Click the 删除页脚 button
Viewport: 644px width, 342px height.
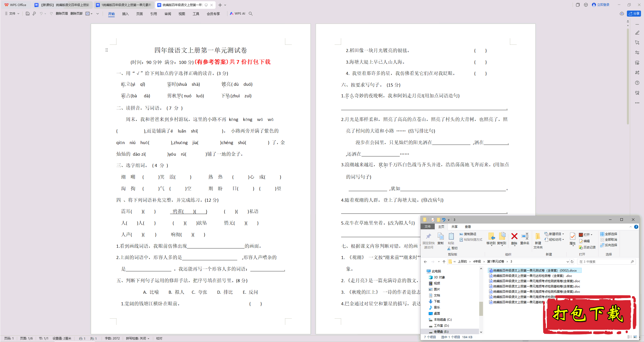click(x=76, y=14)
